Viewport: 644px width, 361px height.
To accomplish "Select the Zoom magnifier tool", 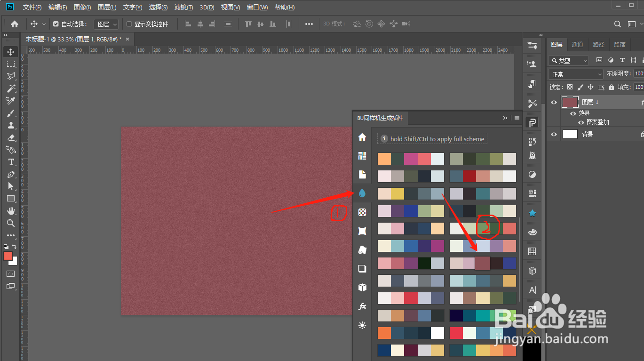I will [x=11, y=223].
